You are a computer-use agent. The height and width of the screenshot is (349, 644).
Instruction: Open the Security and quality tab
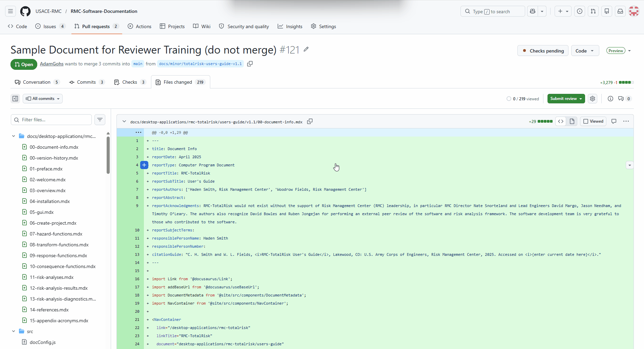[244, 26]
